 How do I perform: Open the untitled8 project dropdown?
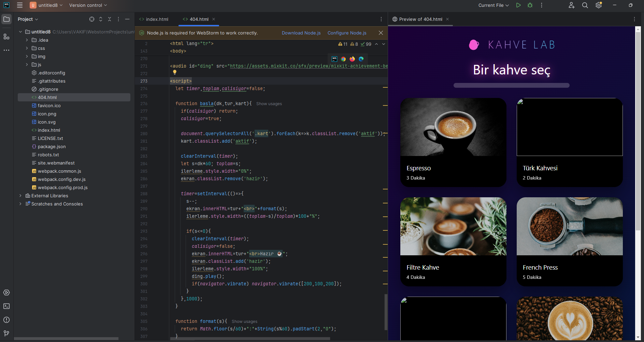click(46, 5)
